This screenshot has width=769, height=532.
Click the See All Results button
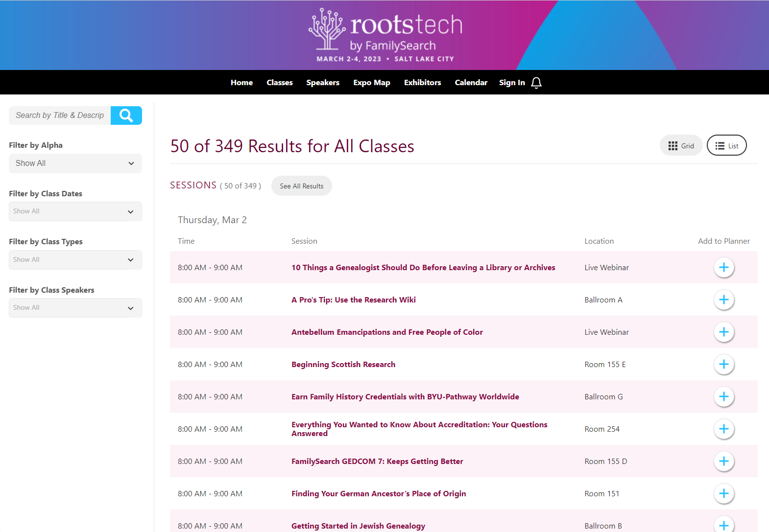[302, 186]
